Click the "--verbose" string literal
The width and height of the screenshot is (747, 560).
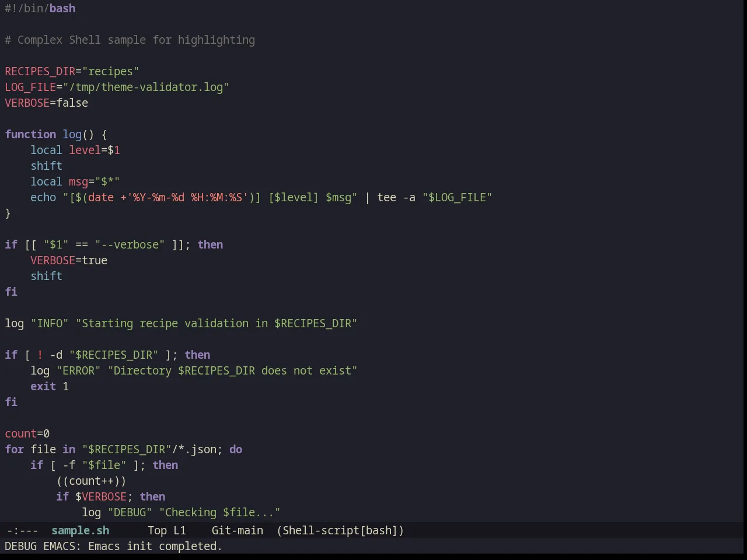(x=130, y=244)
